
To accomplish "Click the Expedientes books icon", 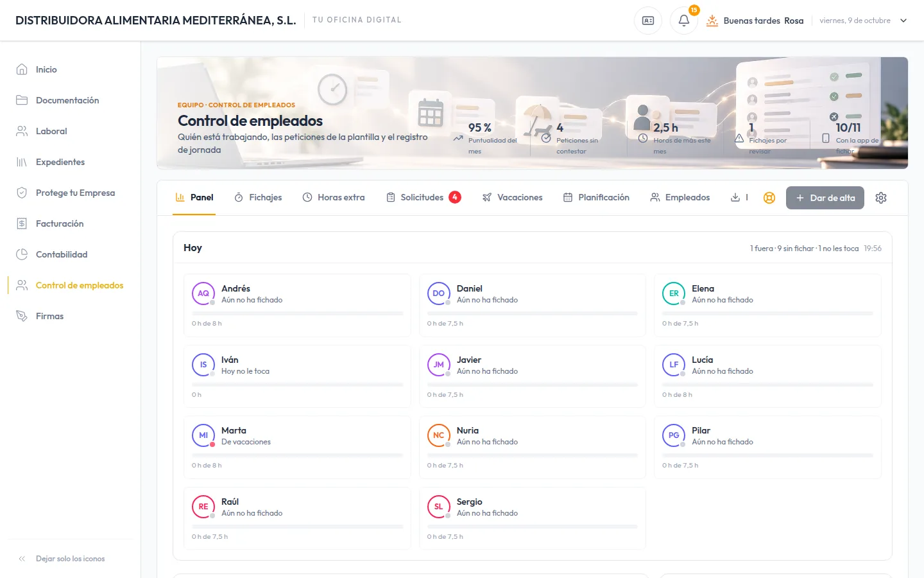I will [22, 162].
